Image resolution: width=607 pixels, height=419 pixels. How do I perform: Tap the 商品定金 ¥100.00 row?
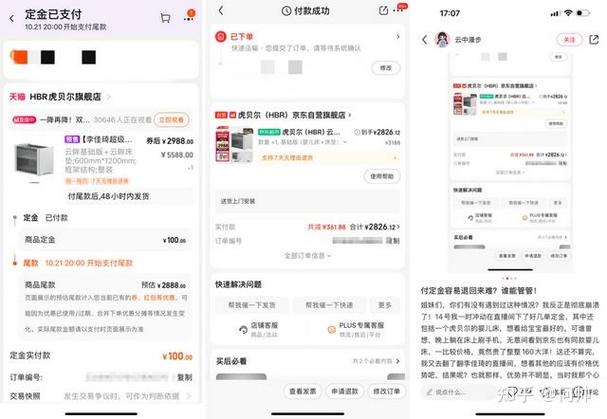pos(105,240)
